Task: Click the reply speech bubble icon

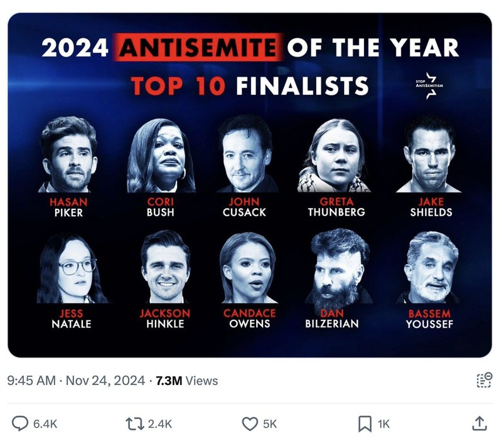Action: [21, 423]
